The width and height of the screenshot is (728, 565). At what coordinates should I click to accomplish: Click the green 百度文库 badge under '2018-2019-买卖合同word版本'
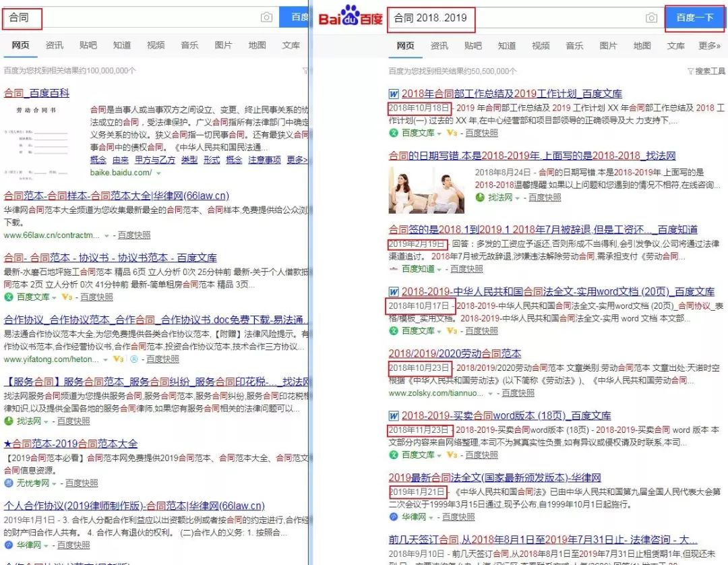(x=394, y=455)
